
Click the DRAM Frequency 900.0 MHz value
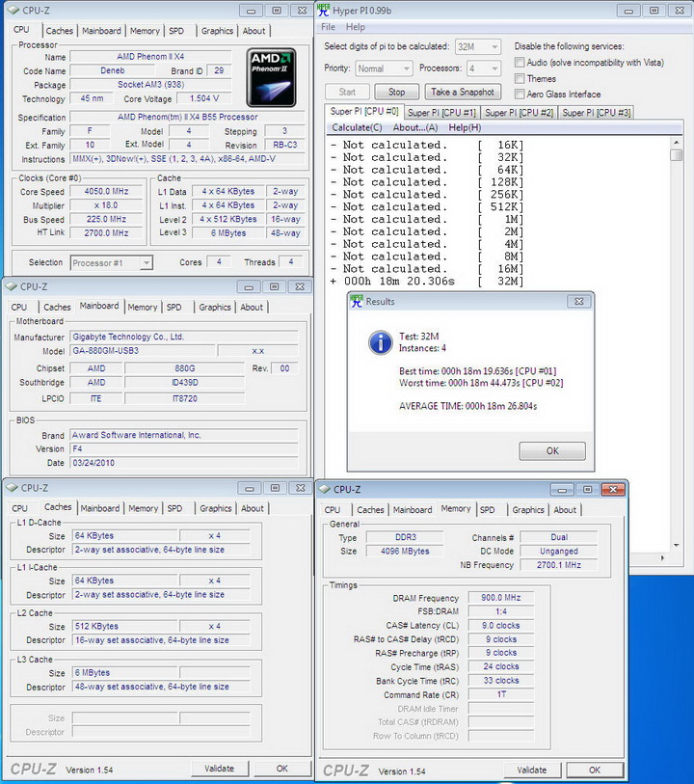(x=500, y=598)
